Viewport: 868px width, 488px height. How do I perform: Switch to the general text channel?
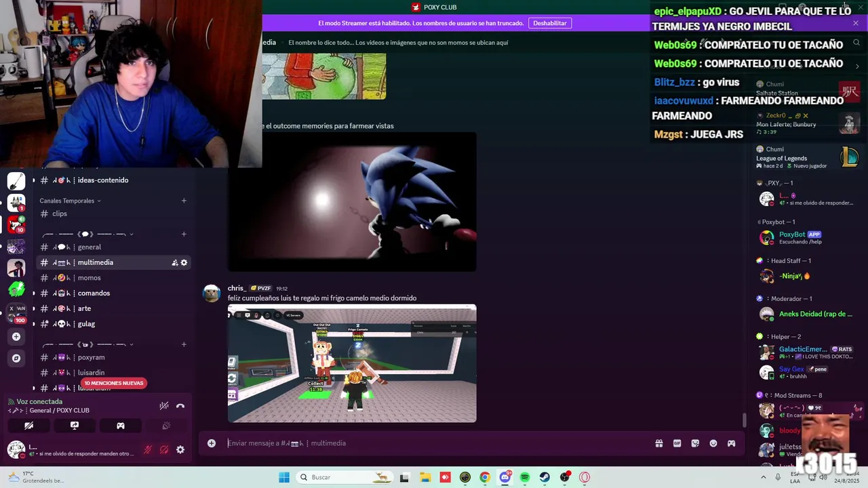coord(113,247)
